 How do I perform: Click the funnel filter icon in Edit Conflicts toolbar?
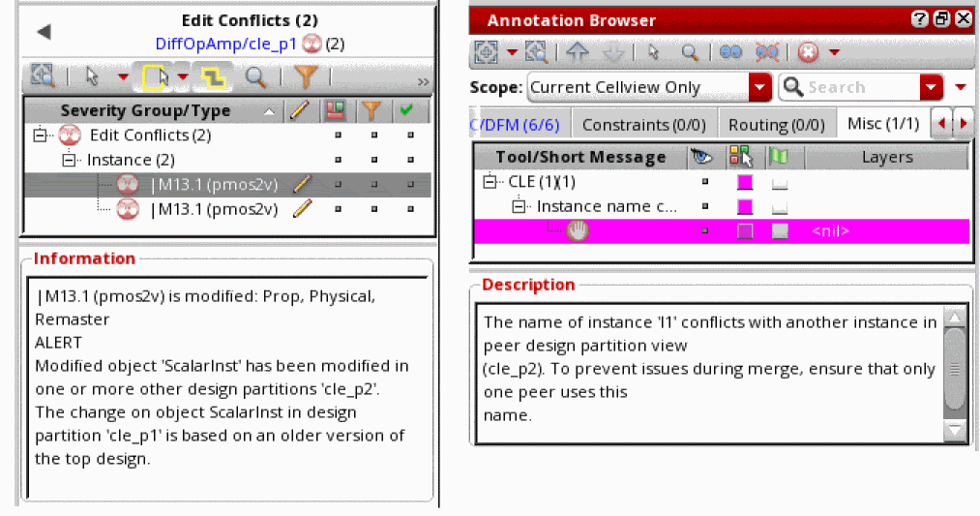(307, 76)
